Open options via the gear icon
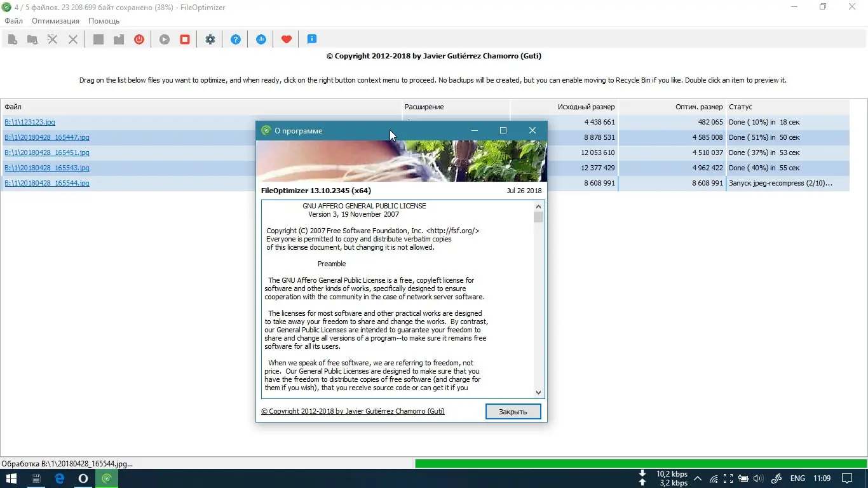Screen dimensions: 868x488 point(210,39)
